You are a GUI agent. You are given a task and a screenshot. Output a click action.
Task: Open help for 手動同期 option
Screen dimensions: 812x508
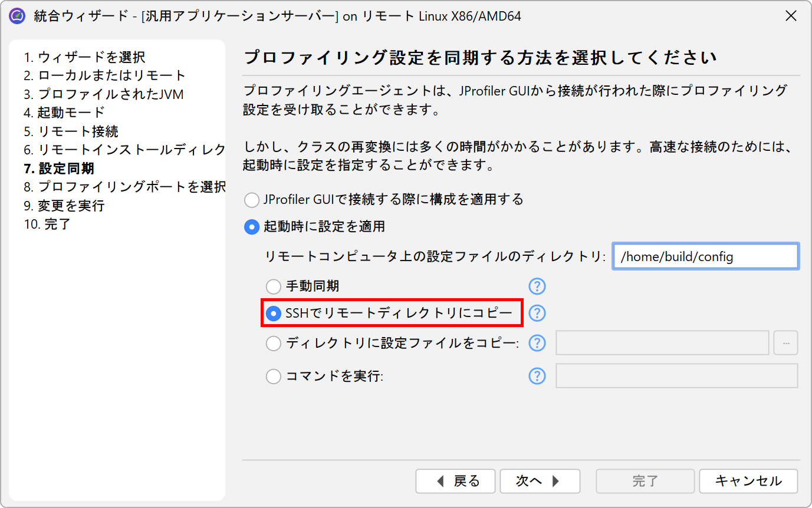tap(537, 286)
